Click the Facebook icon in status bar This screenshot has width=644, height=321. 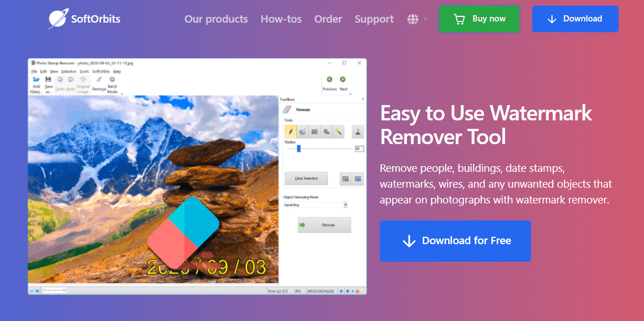pos(348,291)
